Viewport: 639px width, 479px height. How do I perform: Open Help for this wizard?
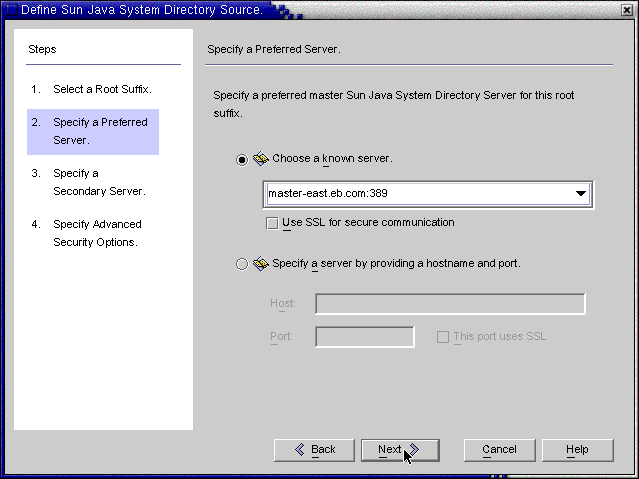[577, 450]
